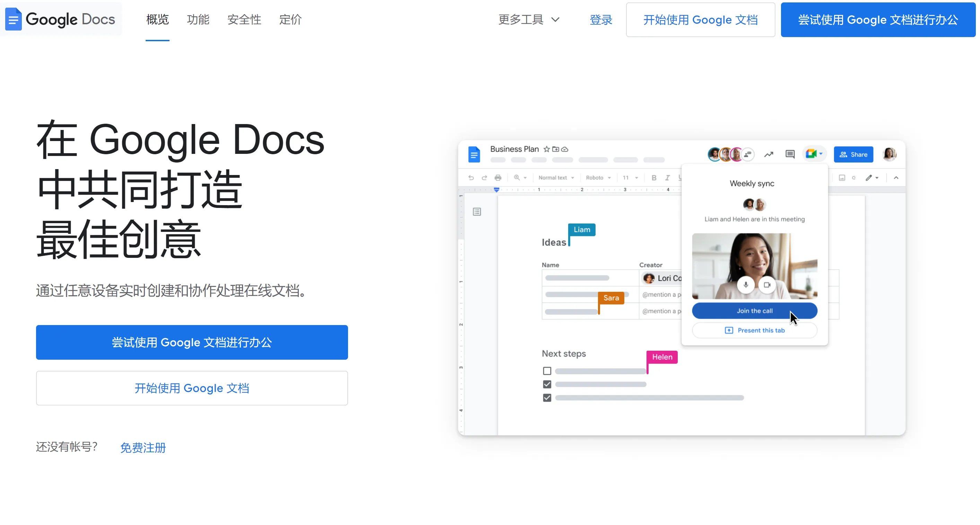Click the chat-with-collaborators icon
This screenshot has width=980, height=525.
pos(748,155)
